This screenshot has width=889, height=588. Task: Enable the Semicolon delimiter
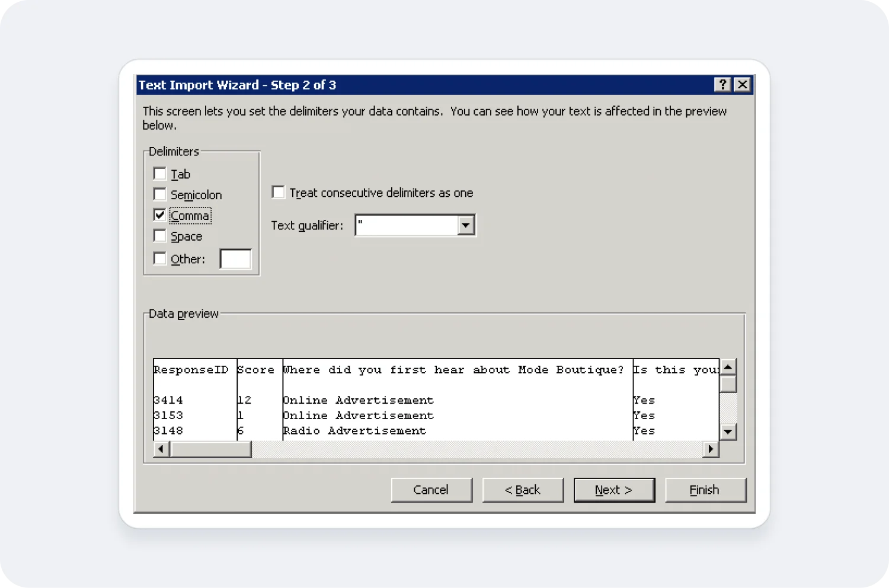pyautogui.click(x=159, y=194)
